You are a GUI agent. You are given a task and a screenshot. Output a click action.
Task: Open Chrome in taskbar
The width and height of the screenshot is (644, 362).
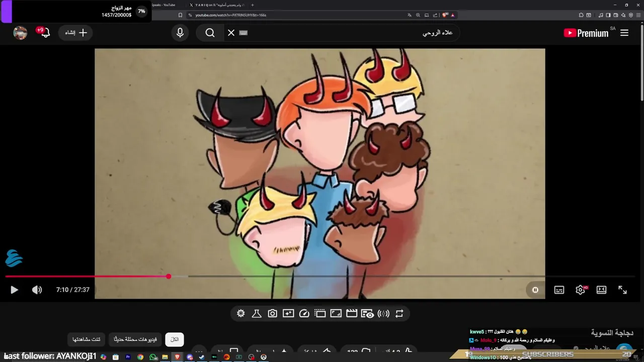point(140,357)
